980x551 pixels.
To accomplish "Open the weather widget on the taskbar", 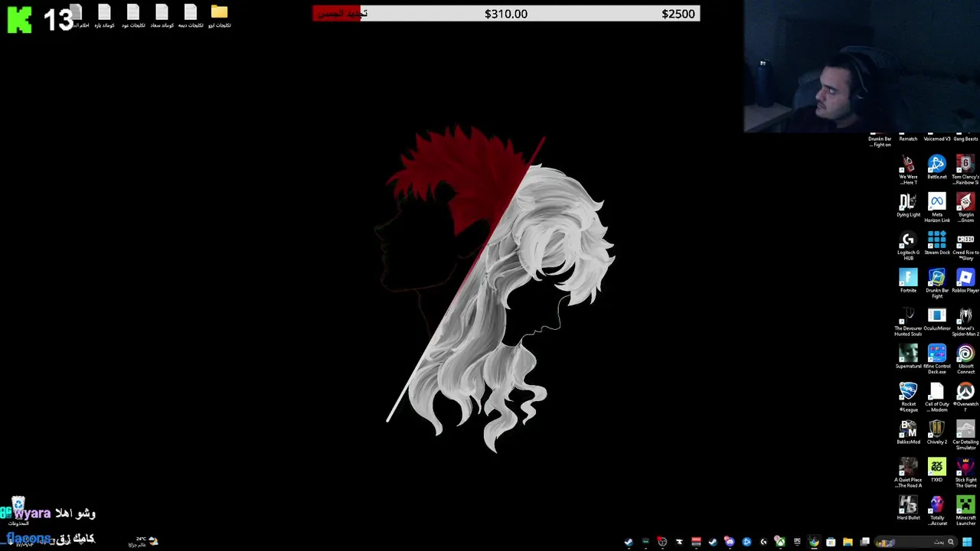I will coord(143,542).
